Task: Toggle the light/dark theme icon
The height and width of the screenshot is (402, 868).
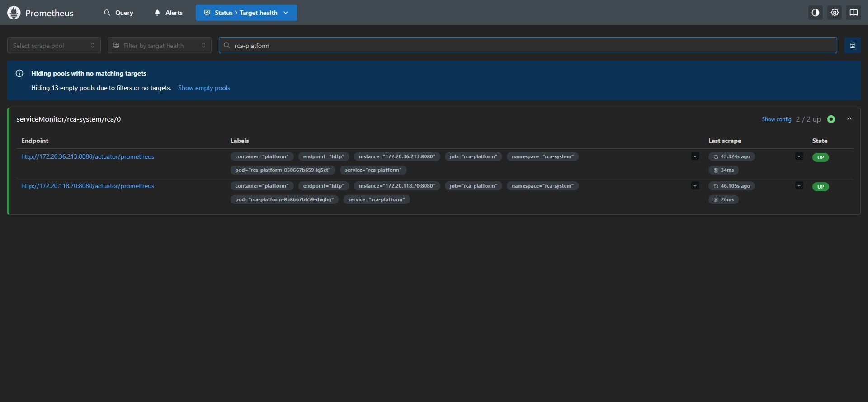Action: [x=816, y=13]
